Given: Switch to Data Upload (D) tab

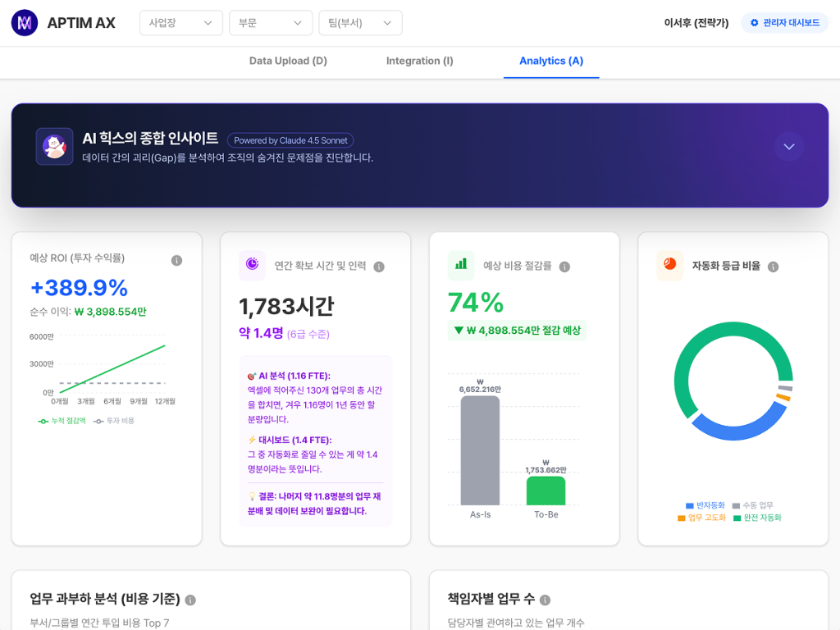Looking at the screenshot, I should point(288,61).
